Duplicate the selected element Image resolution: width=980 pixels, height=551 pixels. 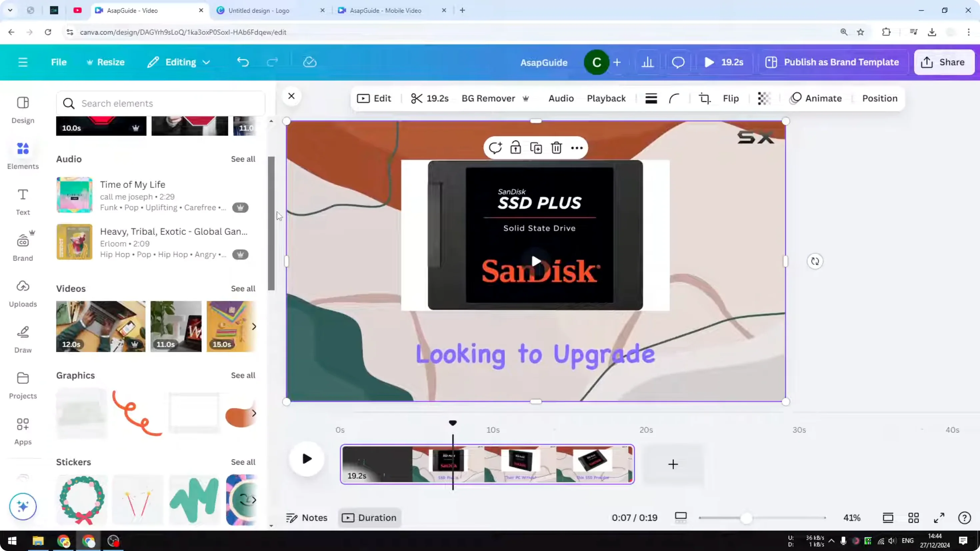[x=536, y=148]
